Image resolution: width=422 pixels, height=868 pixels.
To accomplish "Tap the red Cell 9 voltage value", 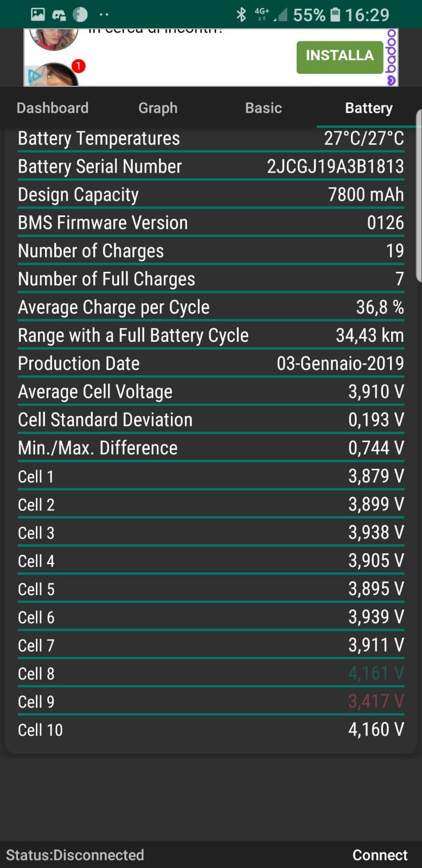I will click(376, 701).
